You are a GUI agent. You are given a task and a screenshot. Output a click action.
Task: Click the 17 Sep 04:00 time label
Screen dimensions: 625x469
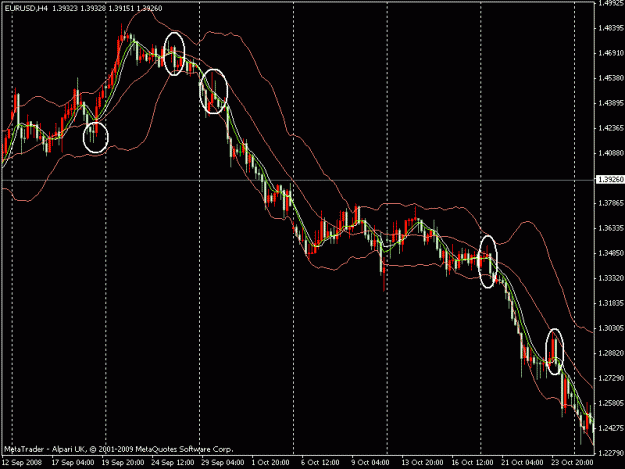coord(73,463)
